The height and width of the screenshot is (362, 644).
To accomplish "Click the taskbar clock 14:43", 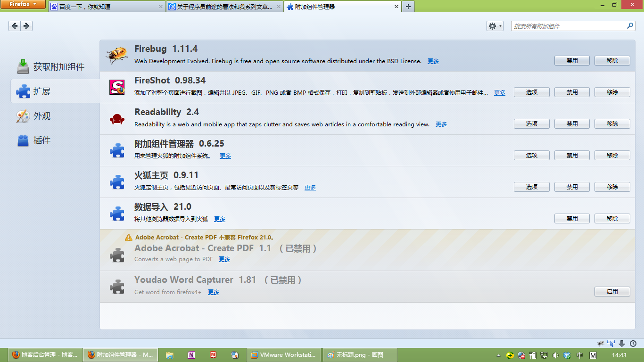I will click(619, 355).
